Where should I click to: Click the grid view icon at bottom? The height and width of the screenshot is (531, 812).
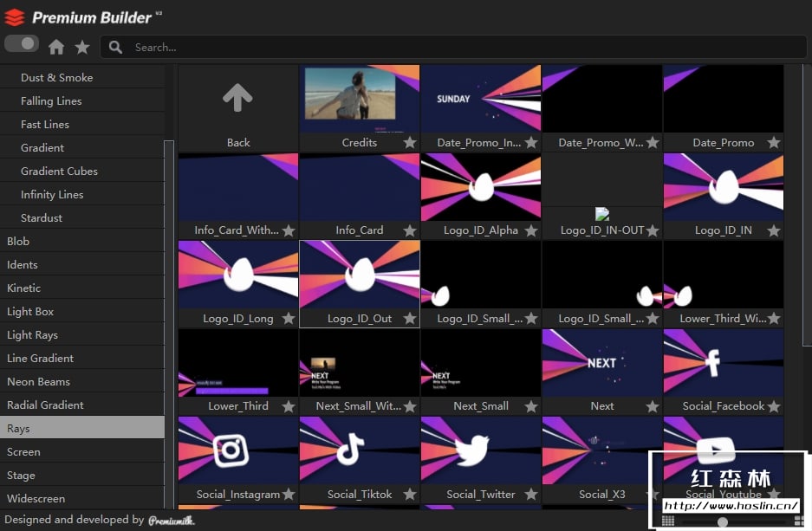point(667,521)
